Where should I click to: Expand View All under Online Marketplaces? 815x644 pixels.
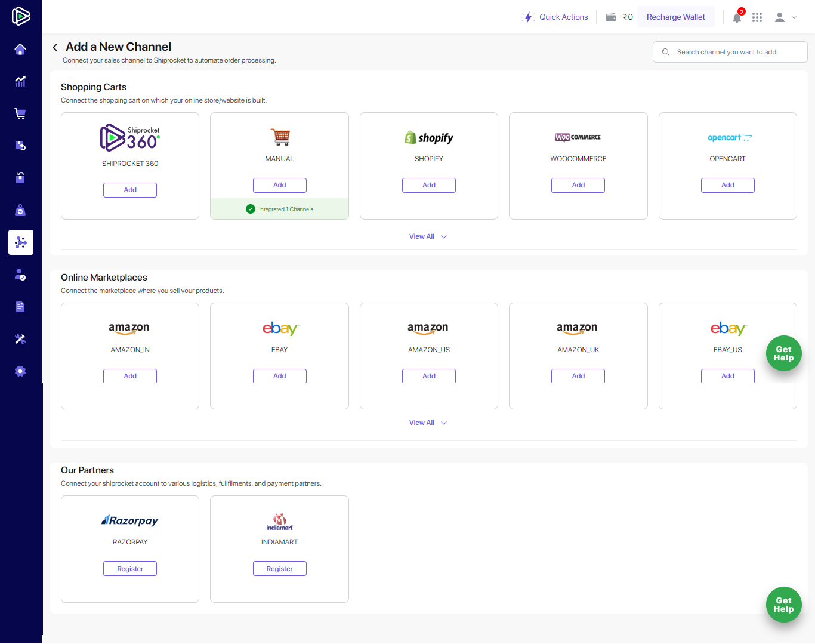428,423
